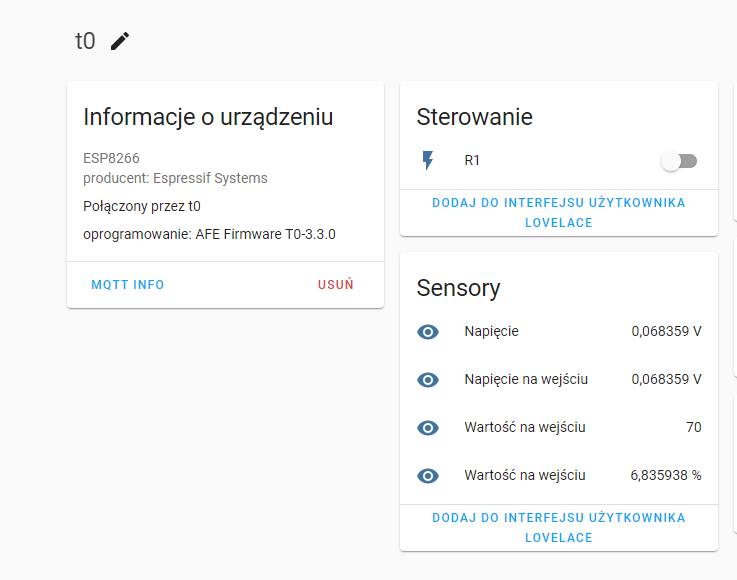
Task: Click the eye icon in the row valued 70
Action: [428, 428]
